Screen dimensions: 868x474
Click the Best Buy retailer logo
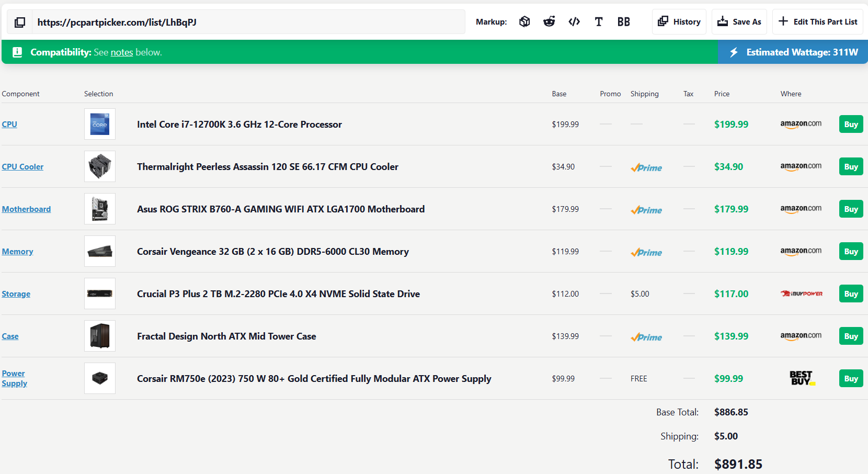(801, 378)
